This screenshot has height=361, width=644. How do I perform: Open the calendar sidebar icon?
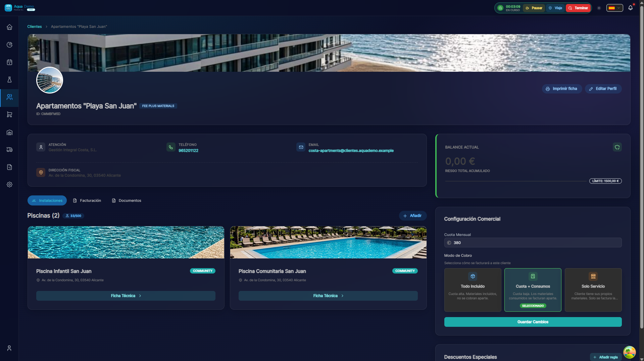9,62
